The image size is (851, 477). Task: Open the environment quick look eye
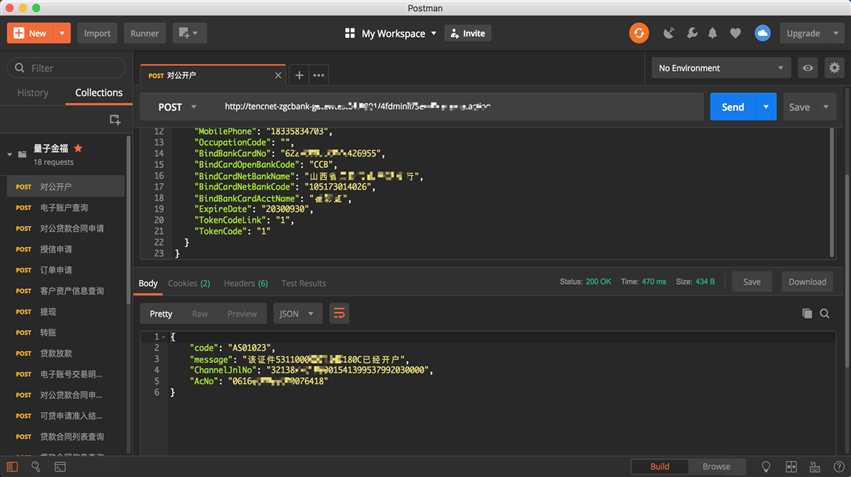click(x=808, y=68)
